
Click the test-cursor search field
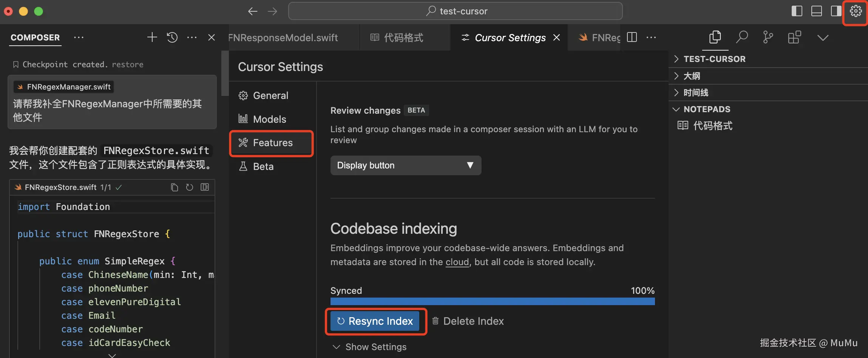click(x=455, y=11)
